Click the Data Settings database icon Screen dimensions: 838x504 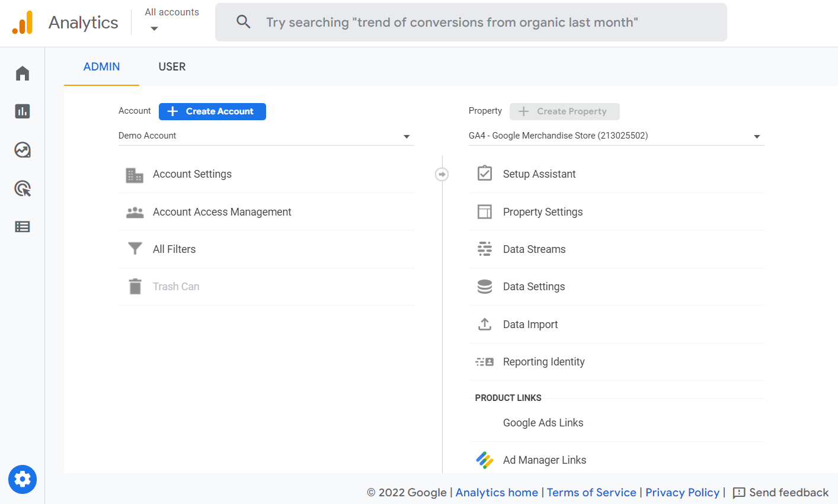tap(485, 287)
